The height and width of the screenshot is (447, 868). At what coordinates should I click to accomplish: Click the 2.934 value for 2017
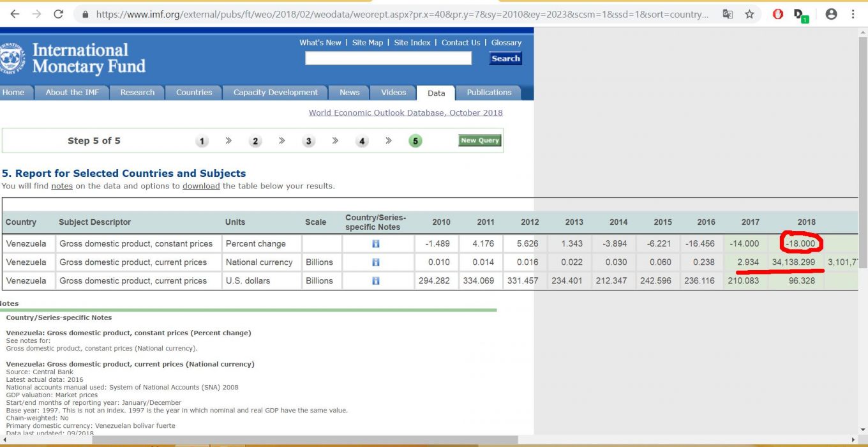point(748,262)
